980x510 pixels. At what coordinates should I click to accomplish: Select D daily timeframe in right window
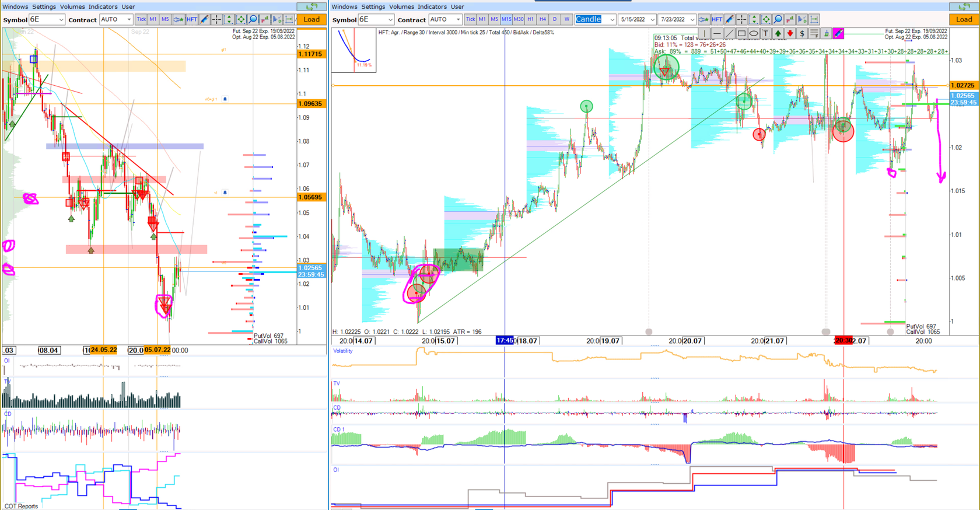(x=554, y=19)
